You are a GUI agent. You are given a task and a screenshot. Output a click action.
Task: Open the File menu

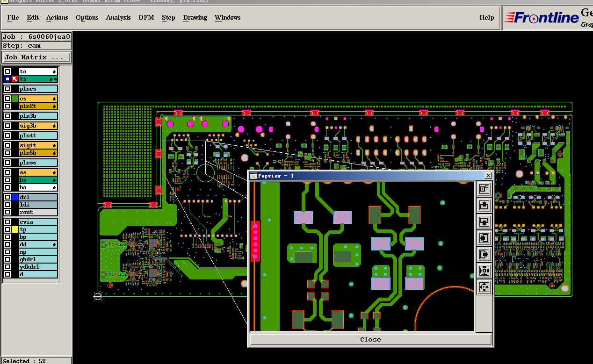click(13, 17)
